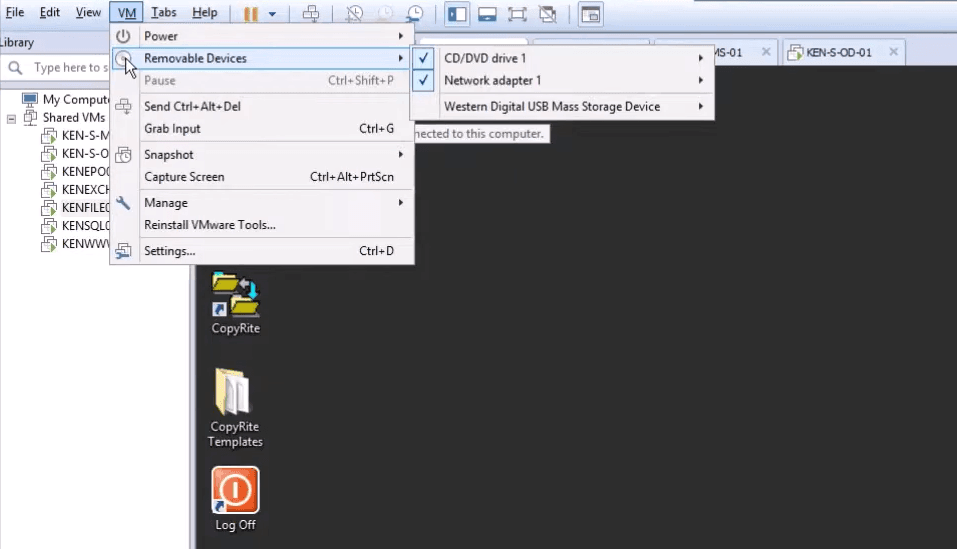The height and width of the screenshot is (549, 957).
Task: Toggle the Show Library sidebar icon
Action: click(x=457, y=14)
